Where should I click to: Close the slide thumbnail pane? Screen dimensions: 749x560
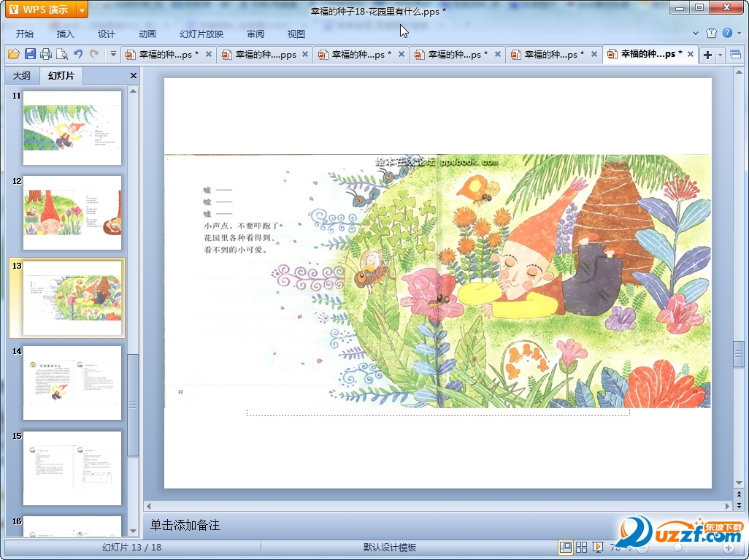134,75
